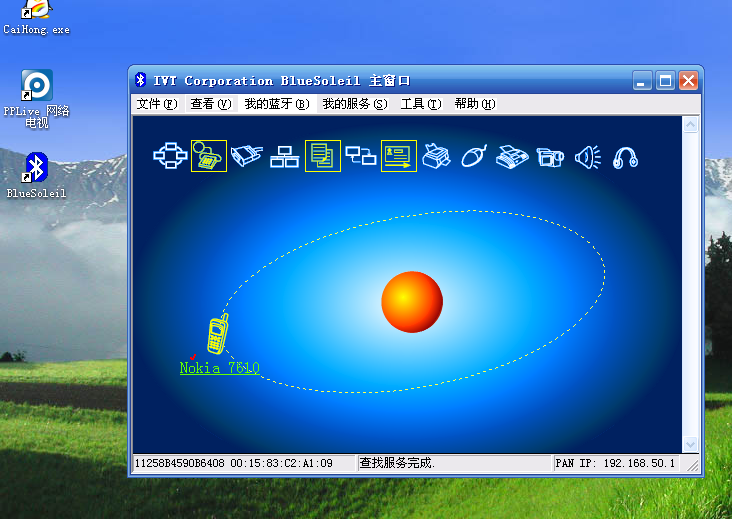Open the 工具(T) menu
Image resolution: width=732 pixels, height=519 pixels.
421,104
